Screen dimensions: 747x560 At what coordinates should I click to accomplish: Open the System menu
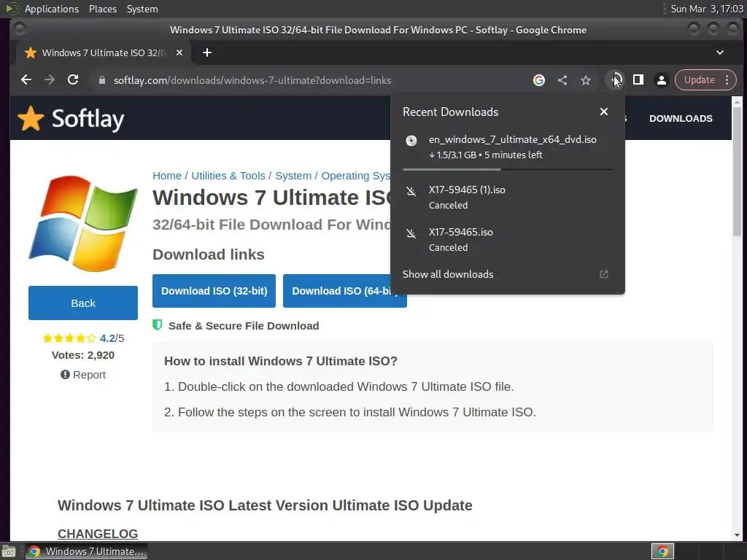point(142,9)
